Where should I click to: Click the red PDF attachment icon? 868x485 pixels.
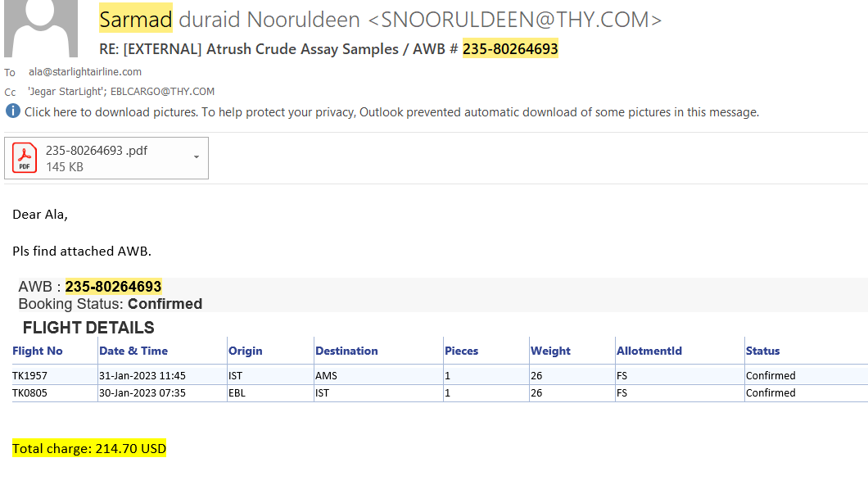(x=25, y=158)
